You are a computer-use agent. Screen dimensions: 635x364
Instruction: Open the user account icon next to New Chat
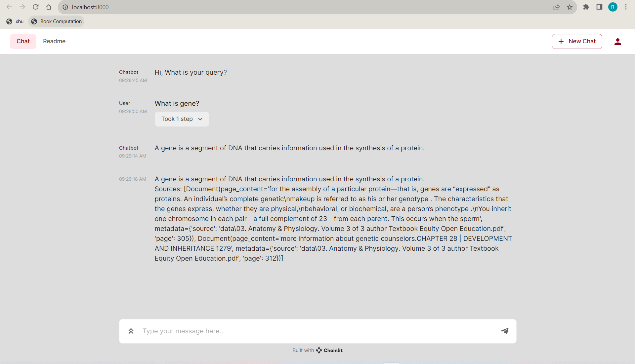pyautogui.click(x=617, y=41)
